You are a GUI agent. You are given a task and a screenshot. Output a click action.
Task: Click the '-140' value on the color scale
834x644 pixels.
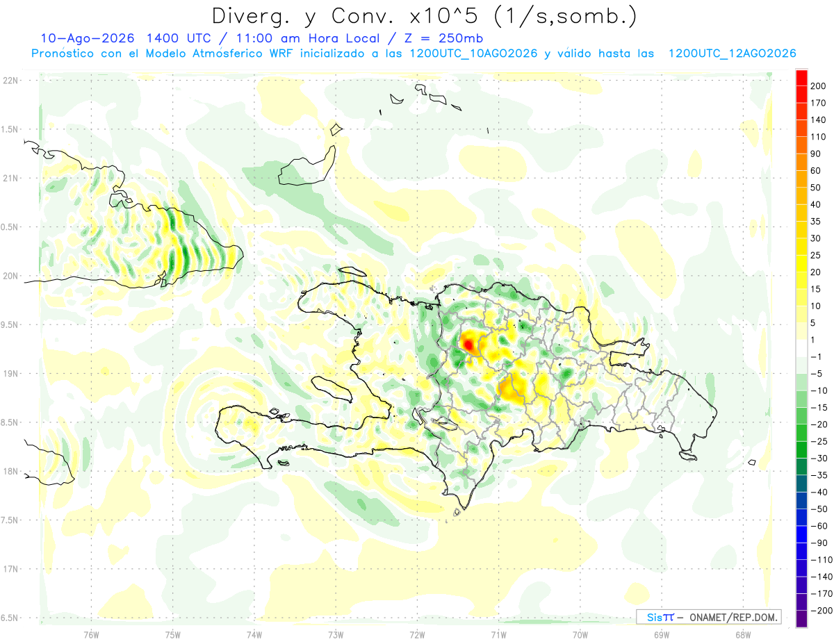coord(822,577)
